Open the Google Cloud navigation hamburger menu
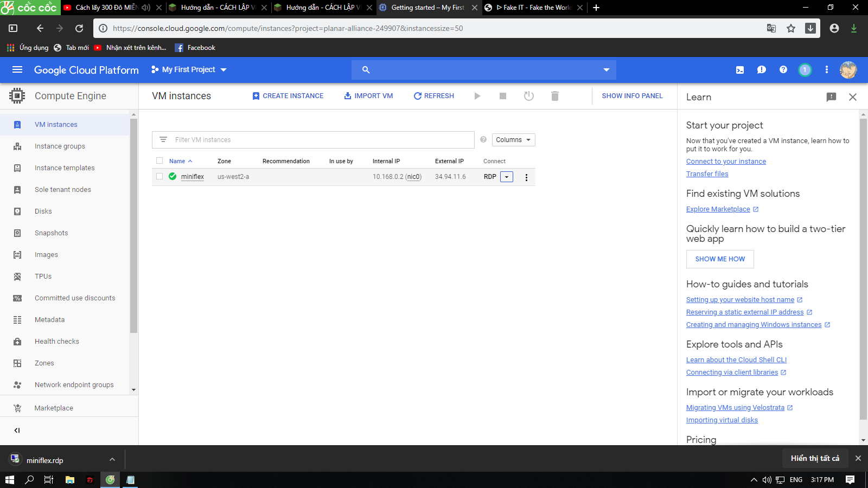 click(x=17, y=69)
